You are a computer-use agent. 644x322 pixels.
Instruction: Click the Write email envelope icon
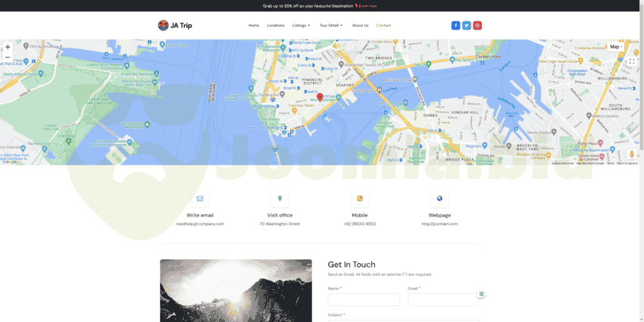click(x=200, y=199)
